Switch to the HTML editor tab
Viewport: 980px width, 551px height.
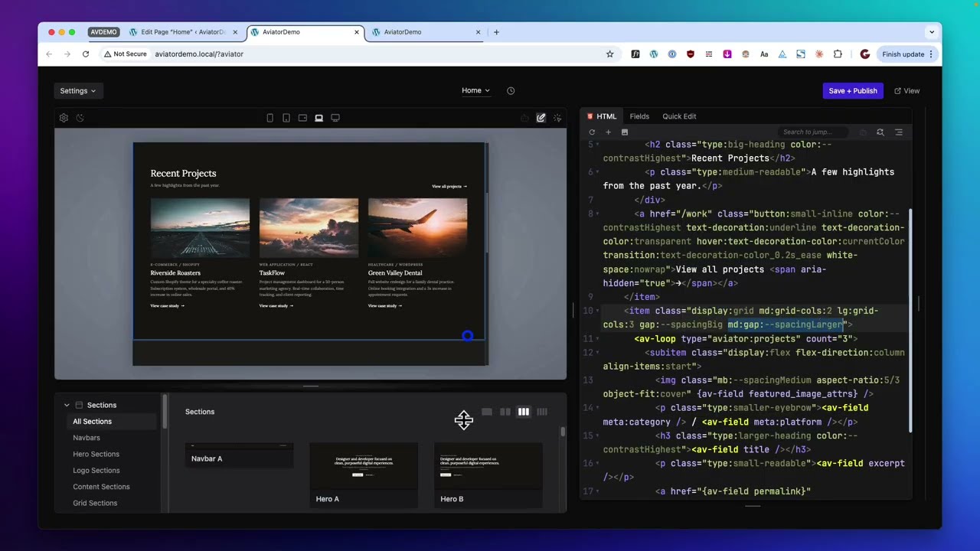[602, 116]
